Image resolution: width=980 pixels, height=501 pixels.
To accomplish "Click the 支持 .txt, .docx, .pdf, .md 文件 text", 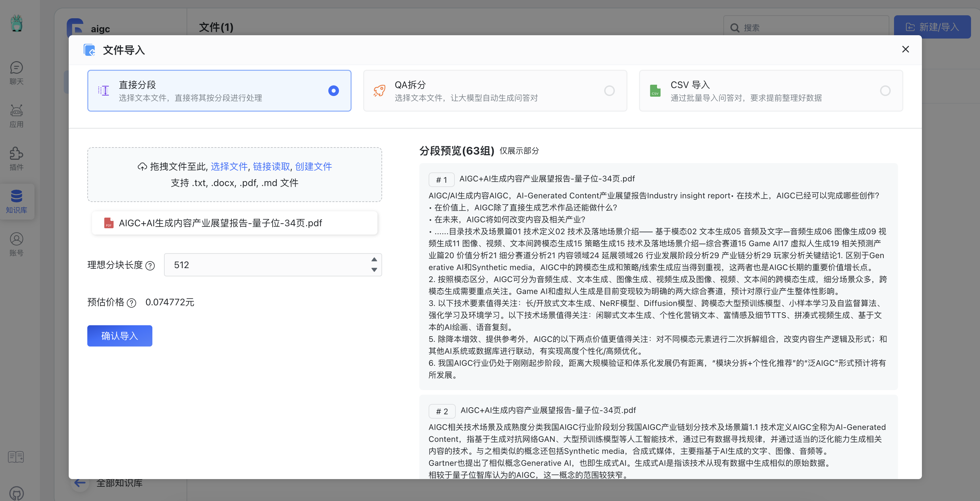I will 234,183.
